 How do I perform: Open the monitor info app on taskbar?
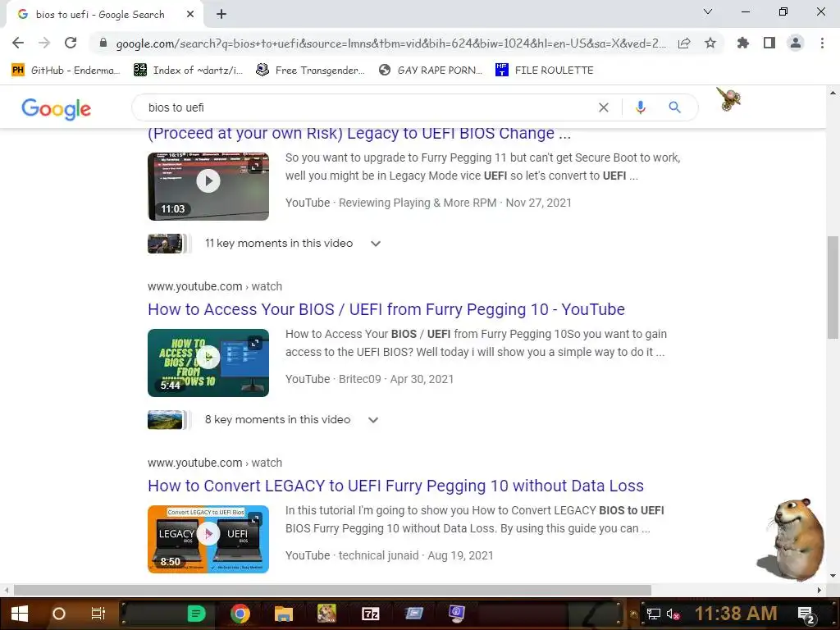(x=456, y=614)
